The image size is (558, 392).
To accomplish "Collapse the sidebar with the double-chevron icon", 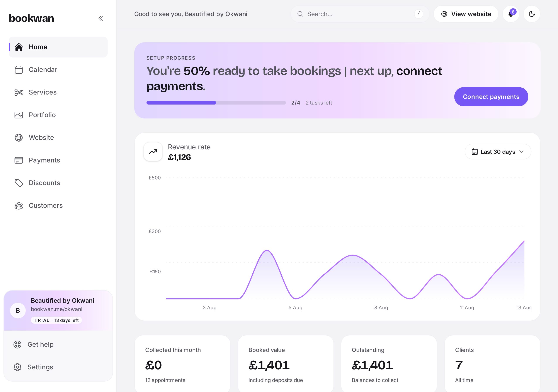I will 101,18.
